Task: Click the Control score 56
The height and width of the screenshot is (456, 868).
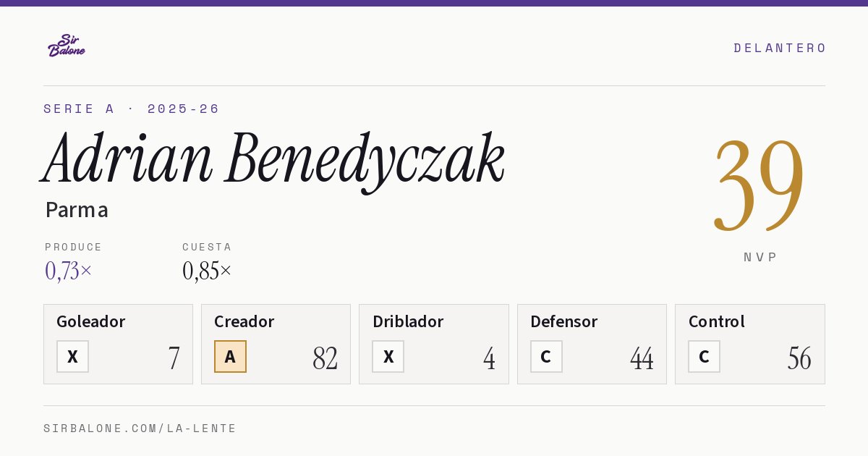Action: 799,358
